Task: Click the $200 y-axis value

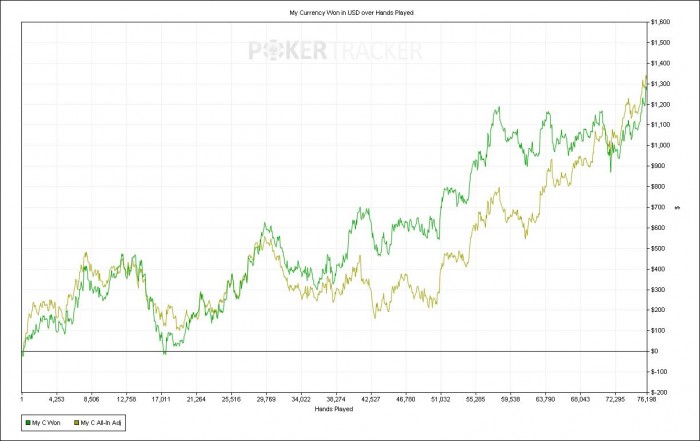Action: [658, 310]
